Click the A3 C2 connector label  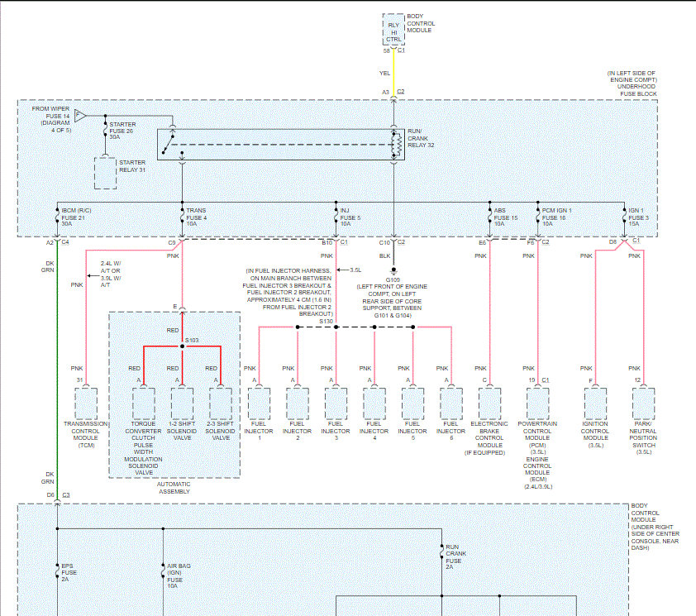tap(393, 92)
